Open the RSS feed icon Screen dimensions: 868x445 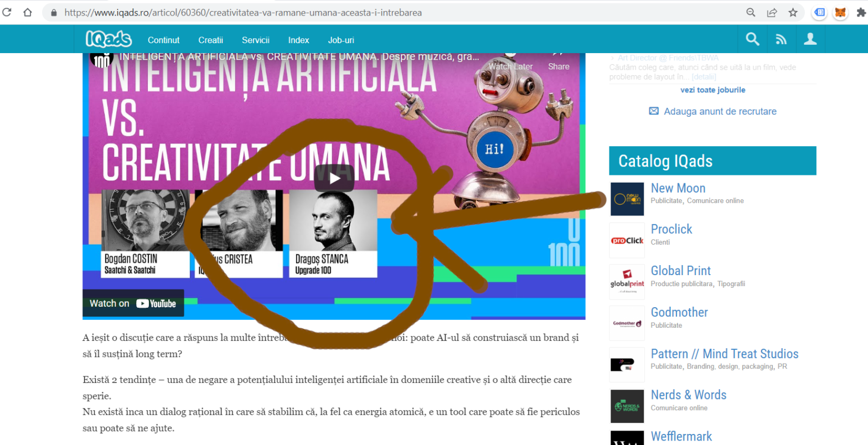point(781,39)
